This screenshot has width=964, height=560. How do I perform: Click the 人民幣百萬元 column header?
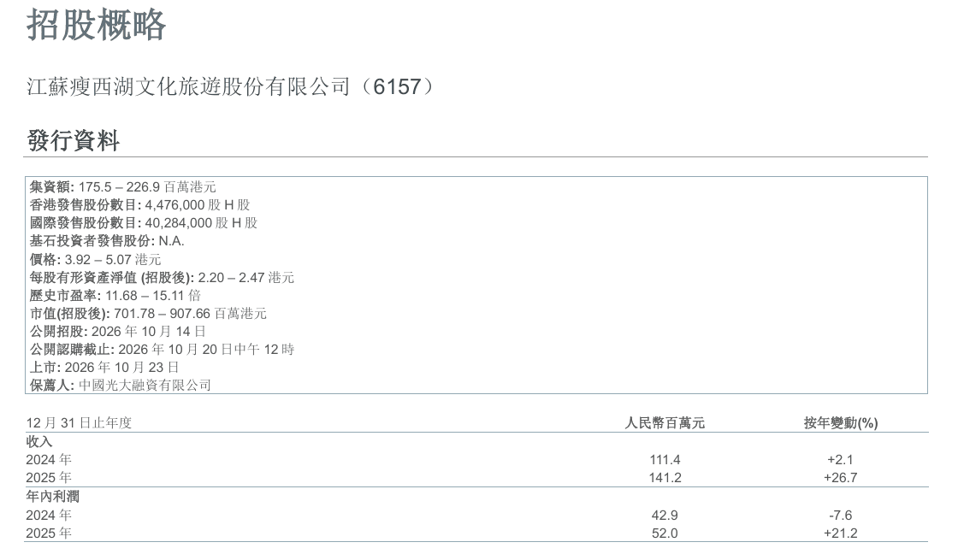(665, 423)
